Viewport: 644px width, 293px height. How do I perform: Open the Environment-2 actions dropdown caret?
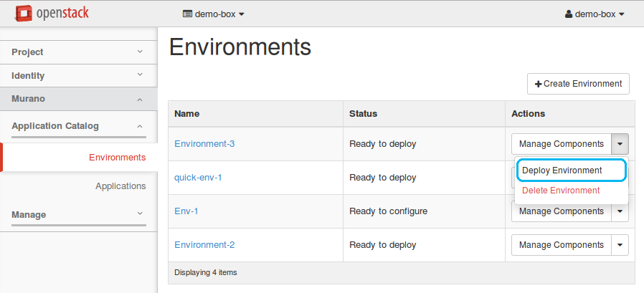click(x=620, y=245)
